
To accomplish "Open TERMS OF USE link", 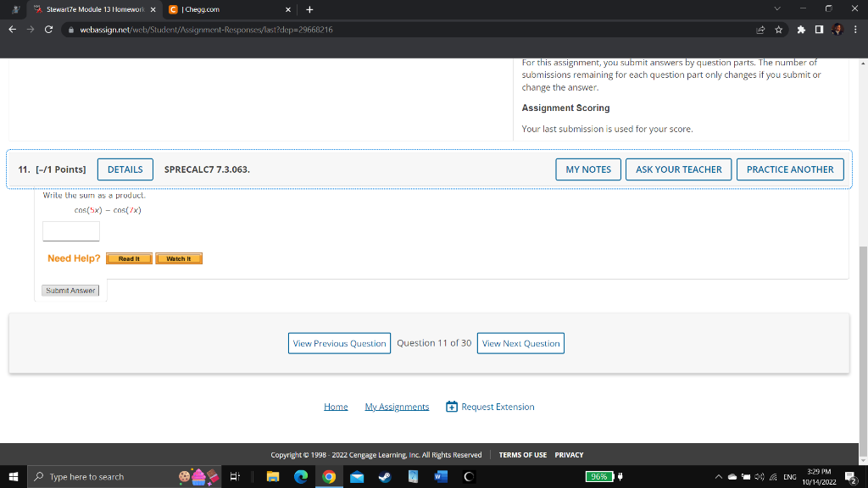I will pos(522,455).
